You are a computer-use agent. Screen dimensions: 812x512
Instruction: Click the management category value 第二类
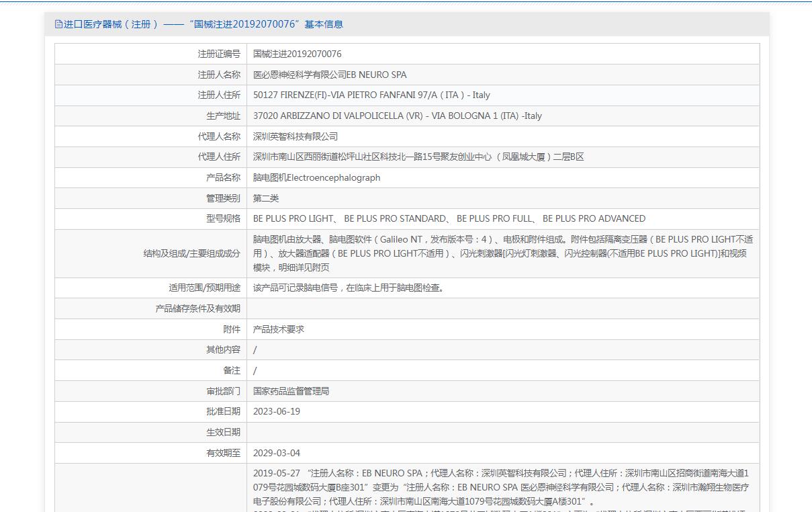click(265, 198)
